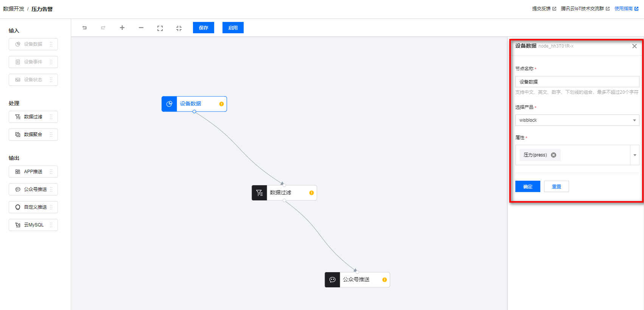
Task: Click drag handle of sidebar APP推送 item
Action: (51, 172)
